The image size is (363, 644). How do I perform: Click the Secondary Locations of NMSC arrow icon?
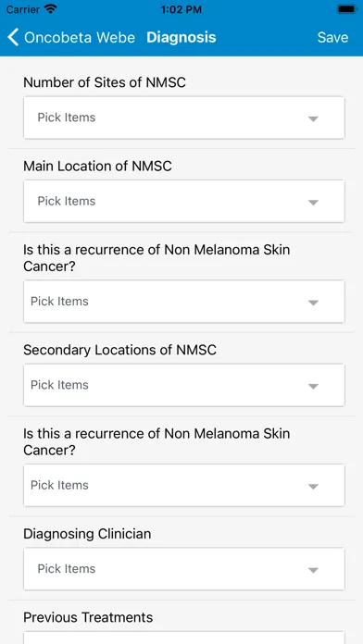[x=313, y=387]
